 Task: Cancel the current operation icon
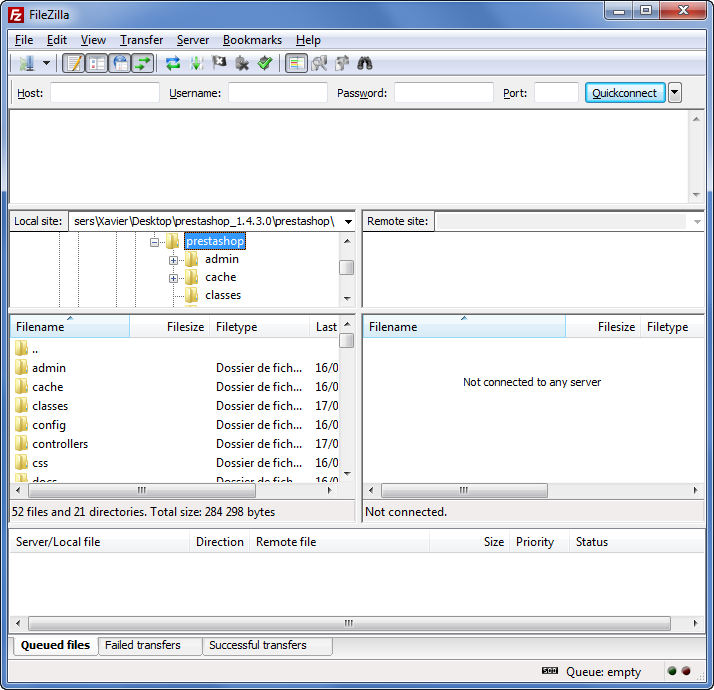point(219,63)
